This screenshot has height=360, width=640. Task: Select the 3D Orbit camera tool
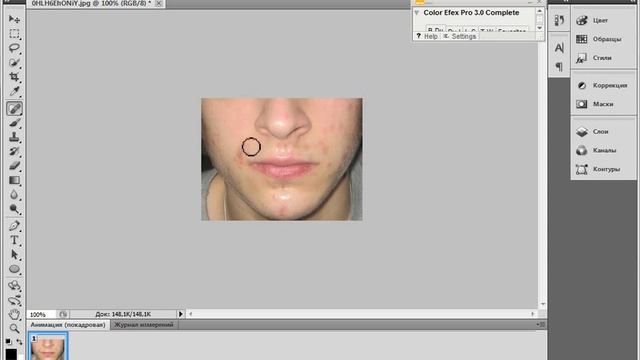(14, 300)
